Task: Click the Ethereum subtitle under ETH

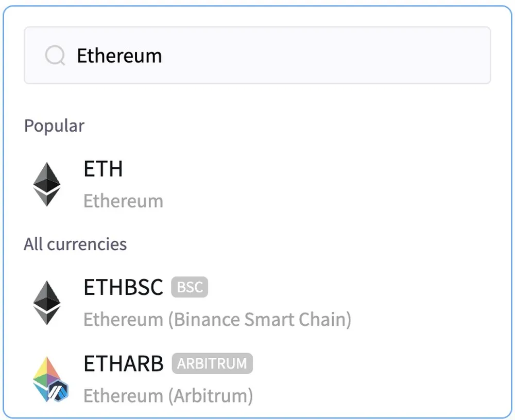Action: pyautogui.click(x=123, y=201)
